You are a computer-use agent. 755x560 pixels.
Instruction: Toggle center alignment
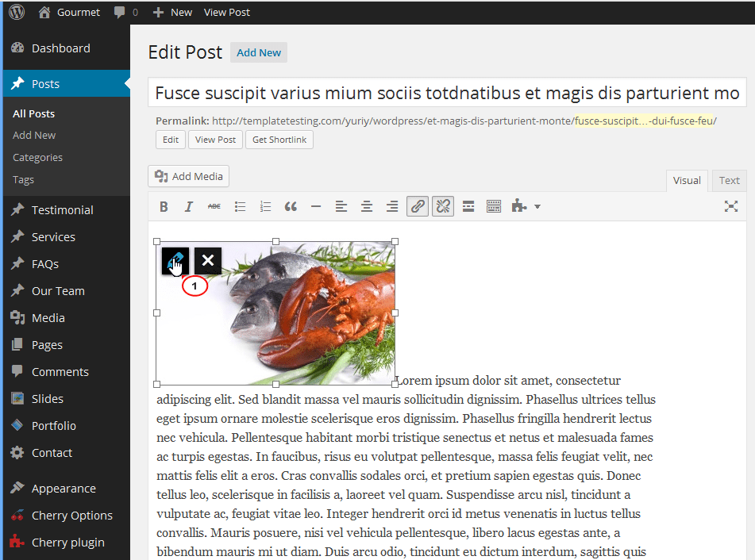[366, 206]
